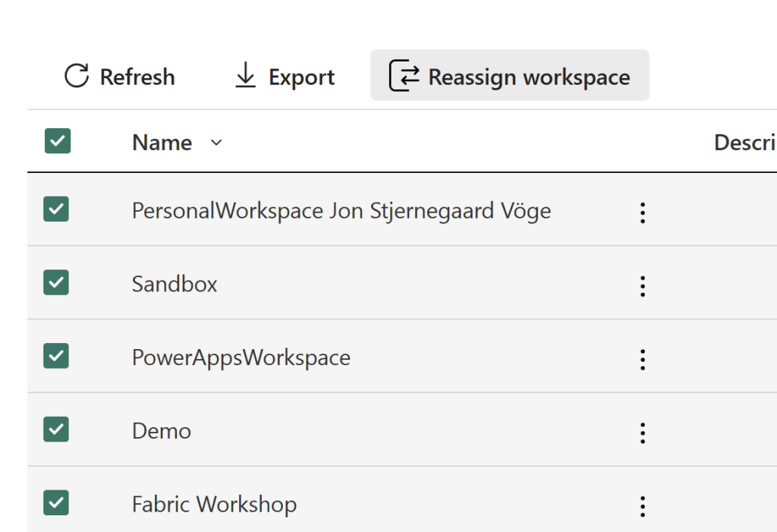Click the Description column header
Image resolution: width=777 pixels, height=532 pixels.
click(x=744, y=143)
